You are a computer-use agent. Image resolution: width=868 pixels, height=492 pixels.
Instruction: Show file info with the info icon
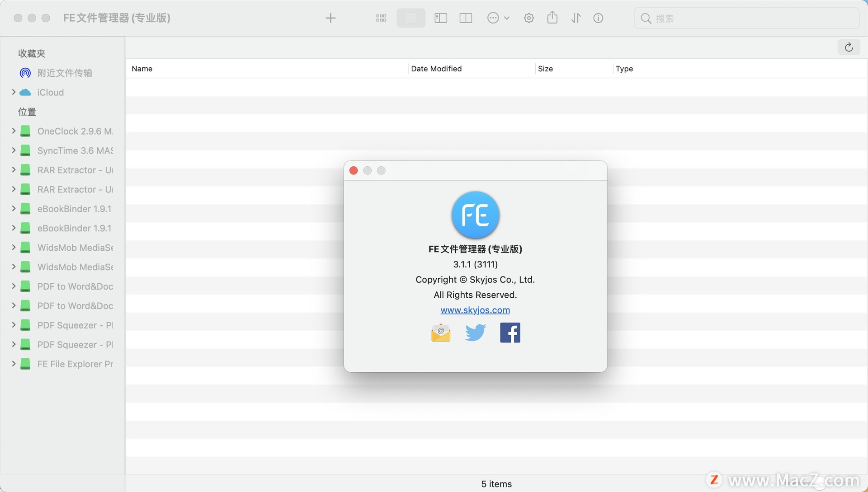(598, 18)
